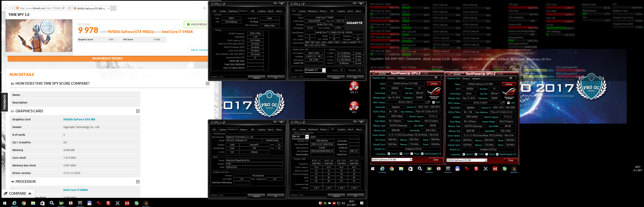Switch to Validation tab in GPU-Z 84.04.31.00.B1 window
The height and width of the screenshot is (207, 644).
click(x=476, y=79)
